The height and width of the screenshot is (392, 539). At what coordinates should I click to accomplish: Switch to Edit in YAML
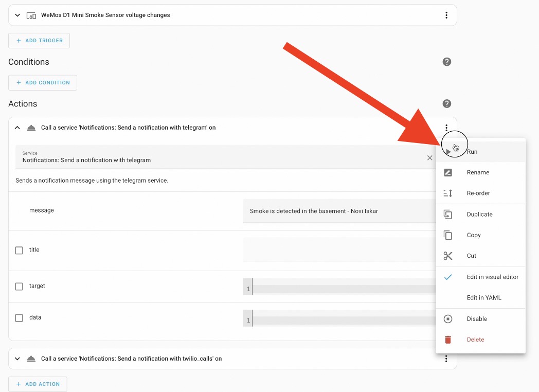coord(480,298)
